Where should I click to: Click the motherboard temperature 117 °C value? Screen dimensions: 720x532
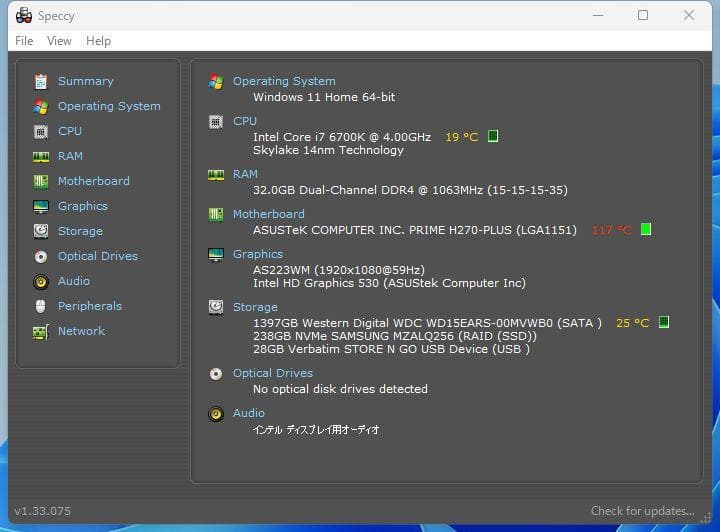612,230
